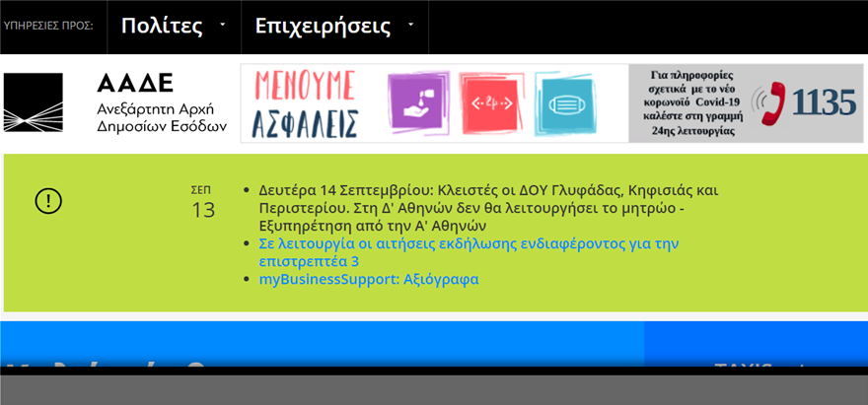868x405 pixels.
Task: Click the ΥΠΗΡΕΣΙΕΣ ΠΡΟΣ label
Action: (x=48, y=26)
